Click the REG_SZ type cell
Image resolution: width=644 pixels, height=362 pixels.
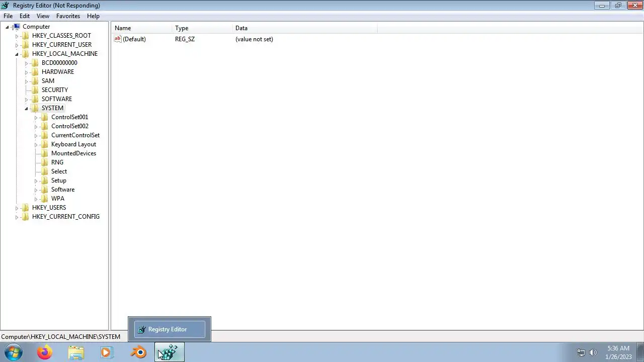(x=185, y=39)
